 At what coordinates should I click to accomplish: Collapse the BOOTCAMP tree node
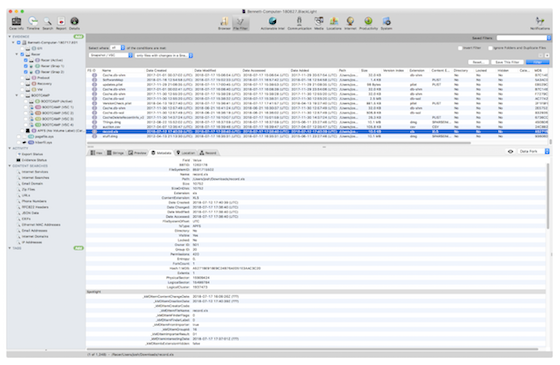tap(17, 95)
